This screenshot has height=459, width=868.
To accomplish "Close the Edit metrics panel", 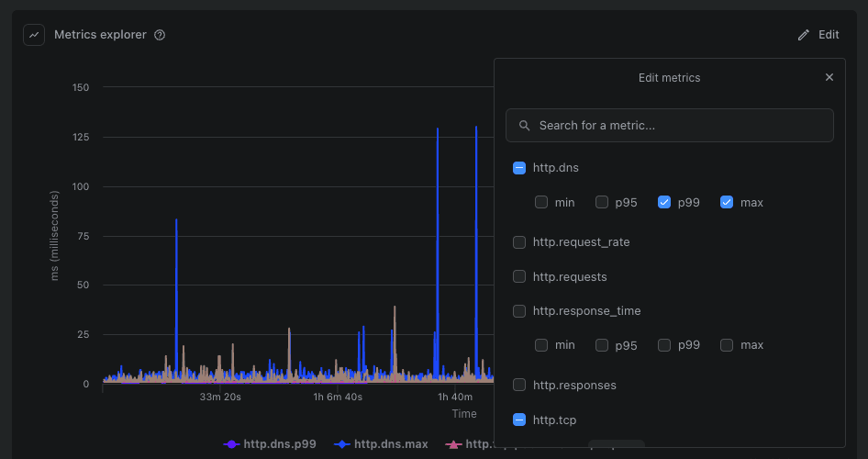I will (829, 78).
